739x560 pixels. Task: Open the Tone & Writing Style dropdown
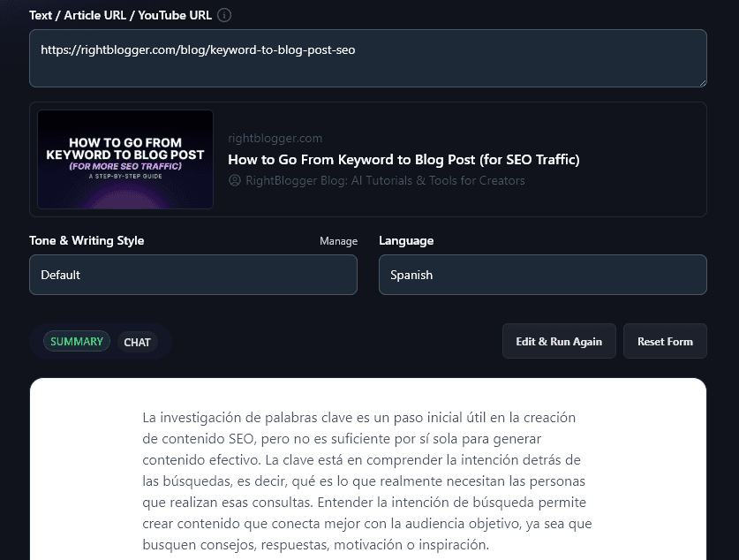193,275
